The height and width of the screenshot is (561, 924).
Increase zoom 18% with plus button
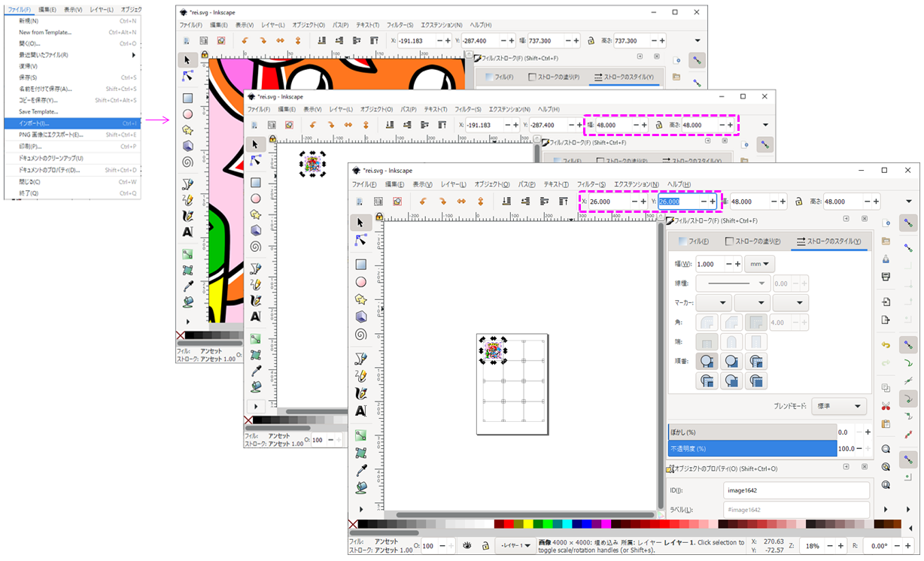pos(840,545)
